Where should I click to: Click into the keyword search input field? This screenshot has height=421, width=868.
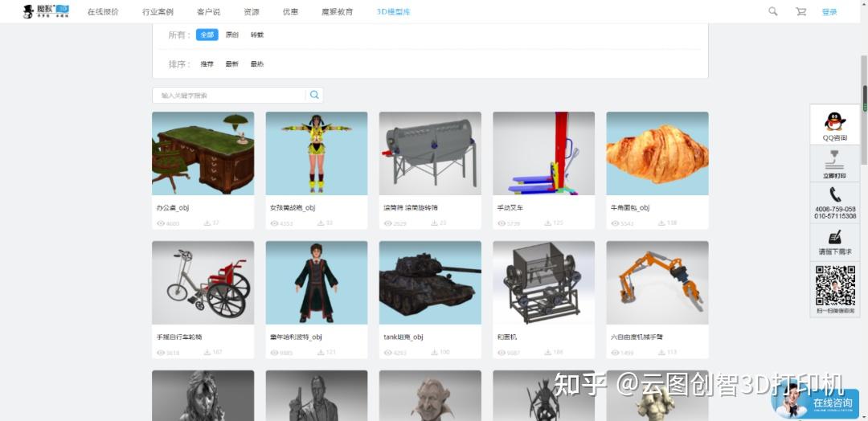click(228, 95)
